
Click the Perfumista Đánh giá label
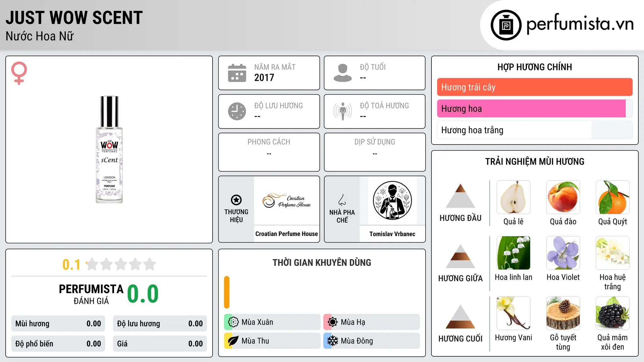(91, 294)
